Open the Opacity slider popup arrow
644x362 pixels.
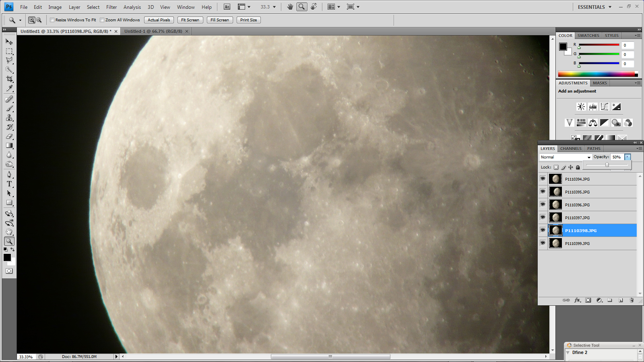pyautogui.click(x=627, y=157)
